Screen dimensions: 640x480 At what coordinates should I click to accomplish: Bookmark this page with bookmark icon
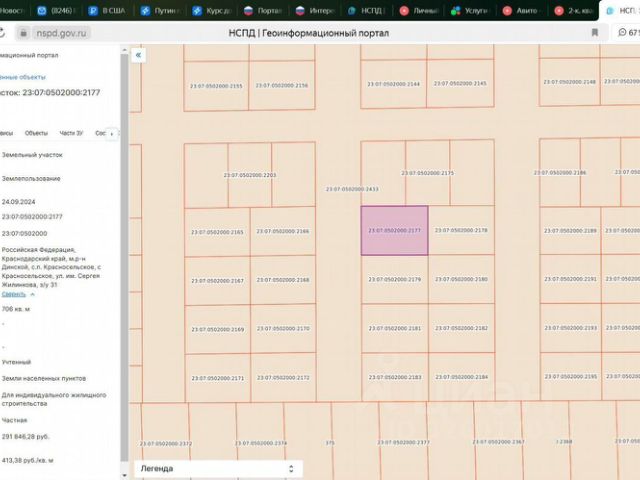595,33
